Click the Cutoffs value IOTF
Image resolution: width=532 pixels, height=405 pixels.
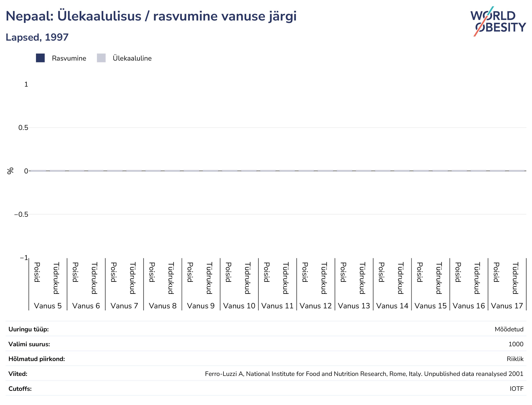pyautogui.click(x=517, y=389)
